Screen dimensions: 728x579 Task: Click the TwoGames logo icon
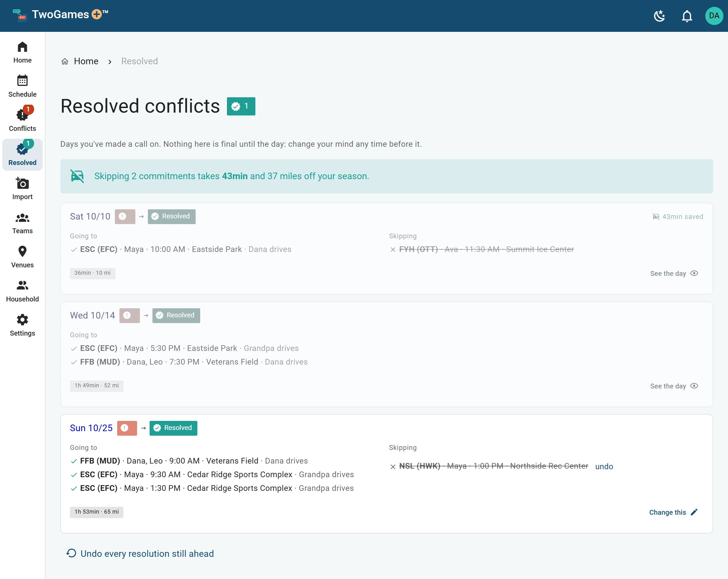point(20,15)
